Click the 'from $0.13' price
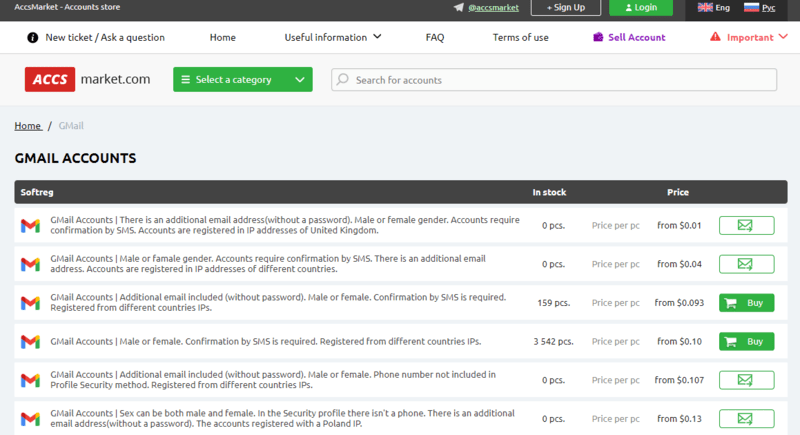Image resolution: width=800 pixels, height=435 pixels. click(x=679, y=419)
